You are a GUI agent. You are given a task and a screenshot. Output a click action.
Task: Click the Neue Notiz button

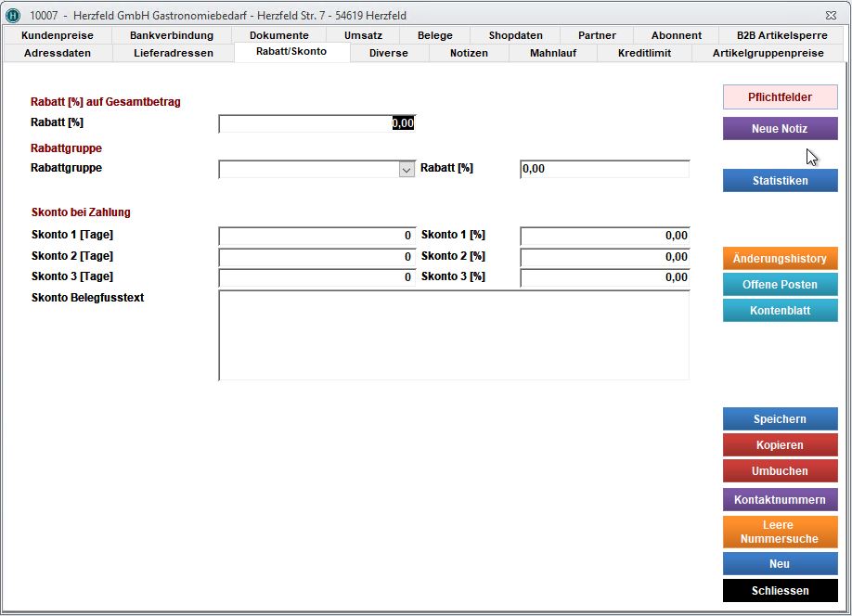click(780, 129)
